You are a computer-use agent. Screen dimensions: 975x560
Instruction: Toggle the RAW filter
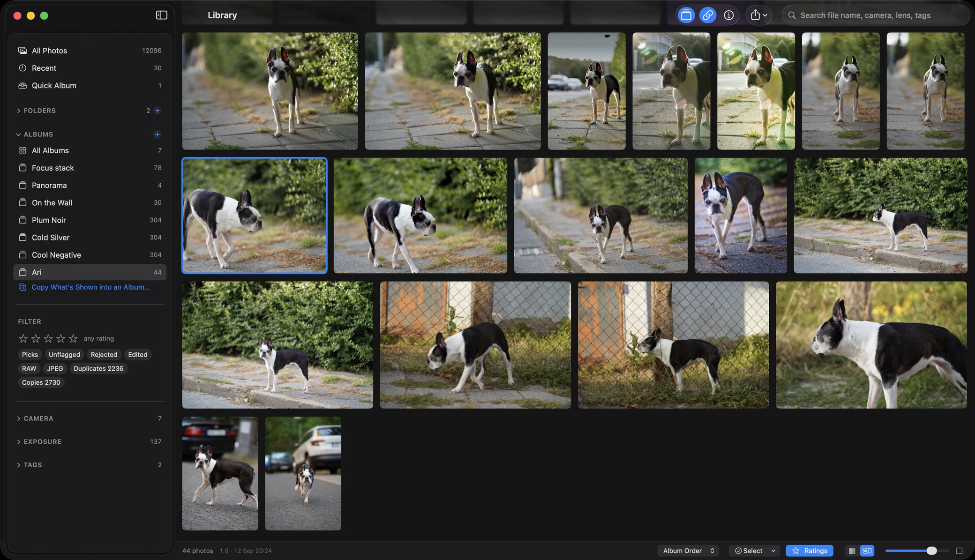tap(29, 369)
